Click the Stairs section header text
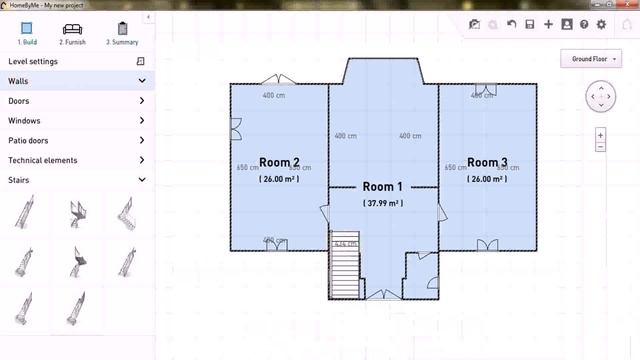Screen dimensions: 640x360 19,180
